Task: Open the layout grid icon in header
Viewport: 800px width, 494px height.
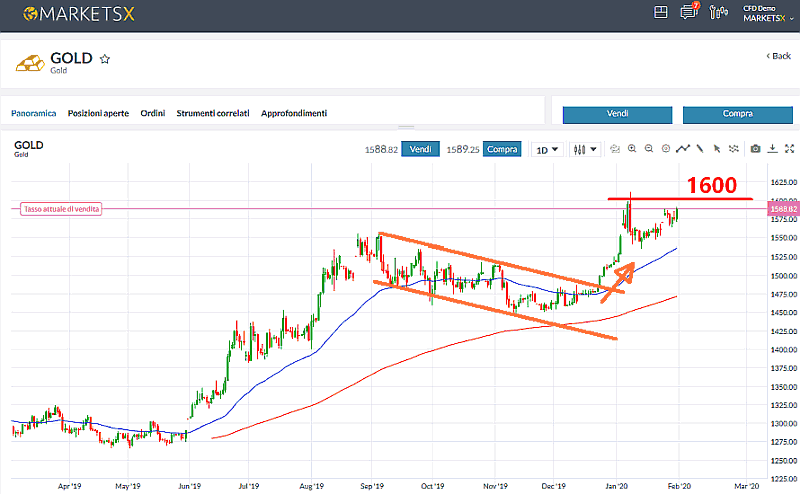Action: (660, 13)
